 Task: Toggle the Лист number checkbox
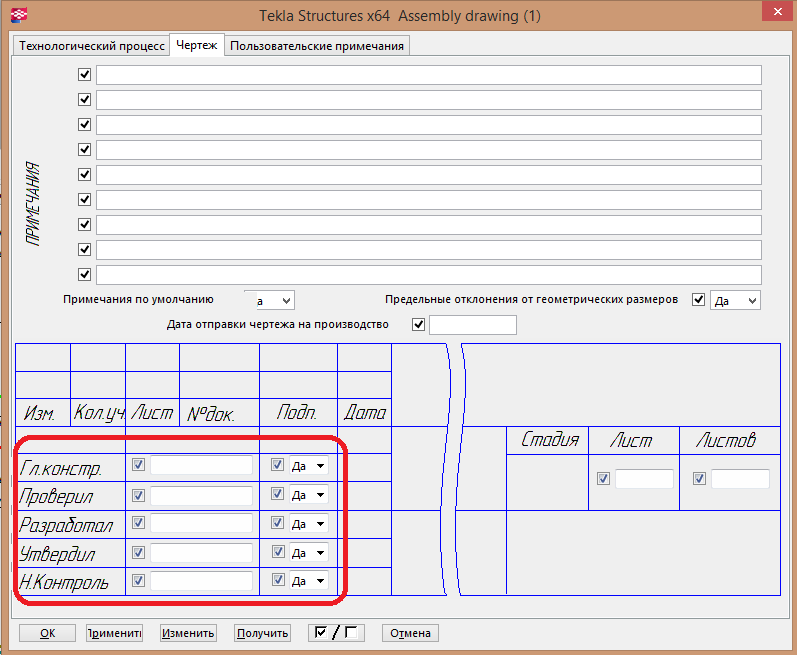coord(603,479)
